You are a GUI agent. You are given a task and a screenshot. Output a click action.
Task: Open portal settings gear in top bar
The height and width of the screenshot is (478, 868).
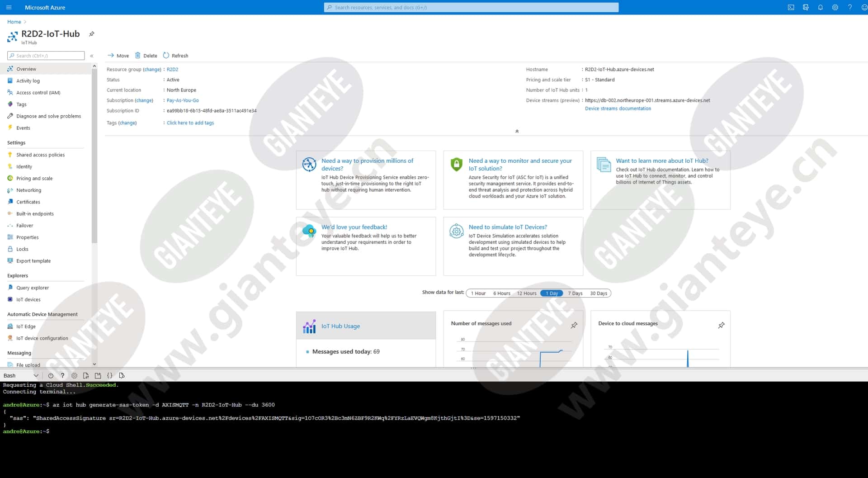(x=835, y=7)
